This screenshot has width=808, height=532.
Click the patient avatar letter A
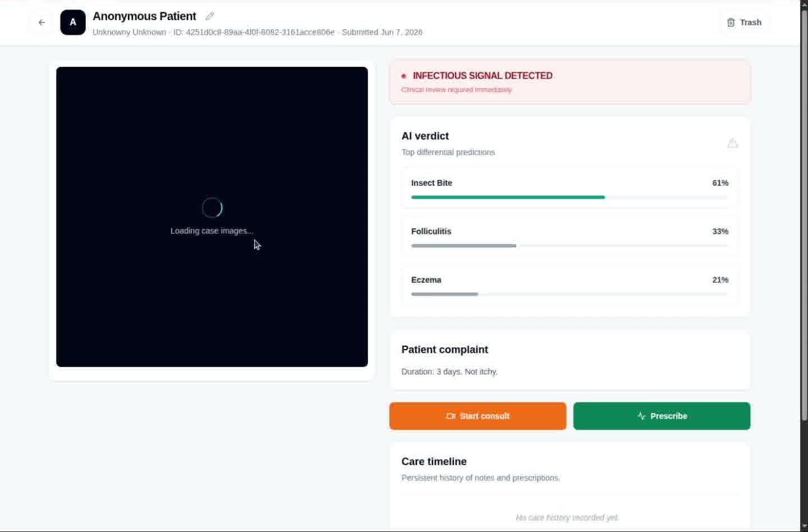[73, 22]
